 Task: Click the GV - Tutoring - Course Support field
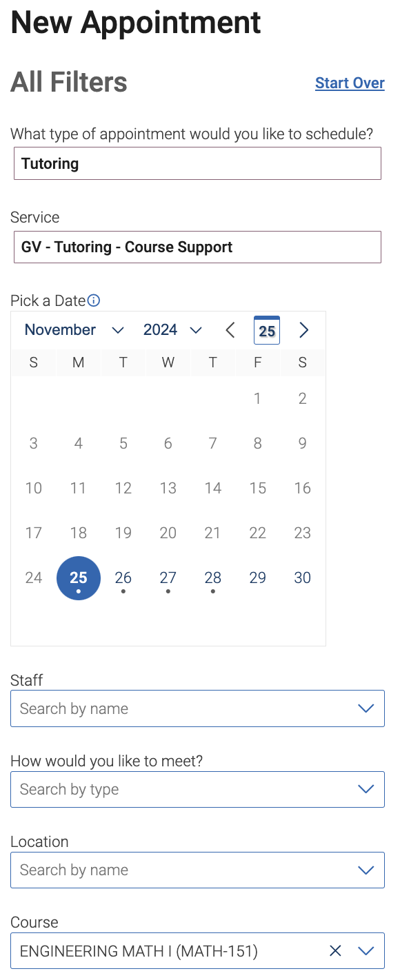pos(197,247)
